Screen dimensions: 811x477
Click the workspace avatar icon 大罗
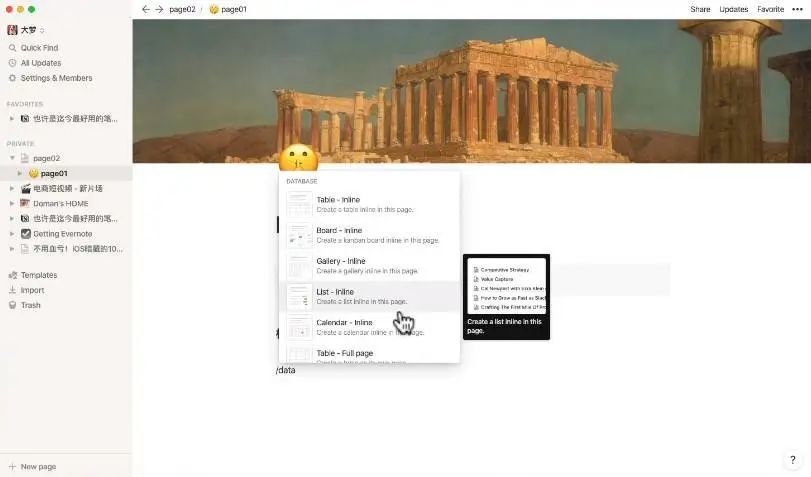(x=12, y=30)
